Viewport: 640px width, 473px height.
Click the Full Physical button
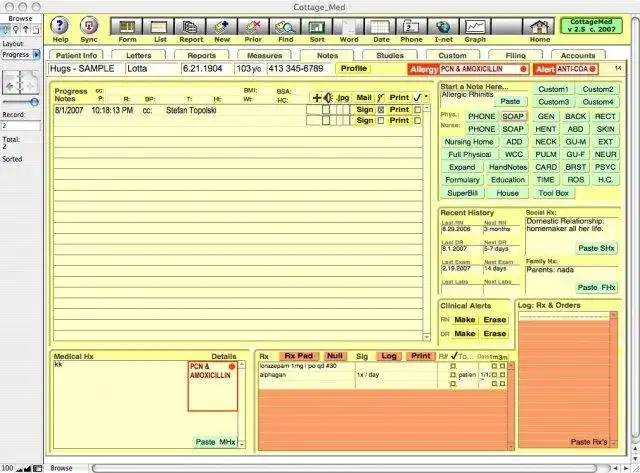tap(470, 155)
